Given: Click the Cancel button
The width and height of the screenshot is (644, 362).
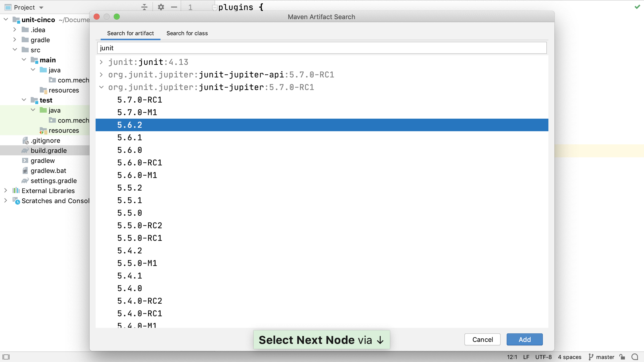Looking at the screenshot, I should click(x=482, y=339).
